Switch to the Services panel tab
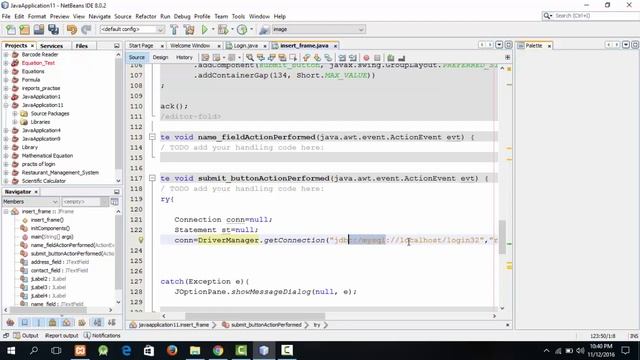The height and width of the screenshot is (360, 640). pyautogui.click(x=51, y=46)
